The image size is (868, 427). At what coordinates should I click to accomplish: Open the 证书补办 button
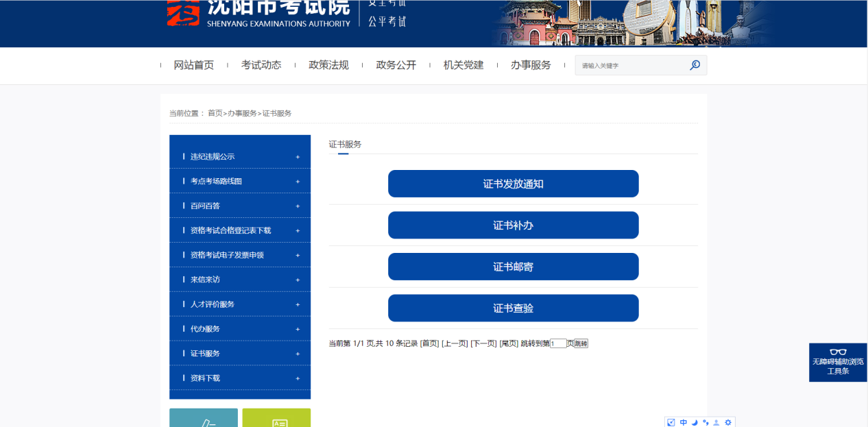click(513, 225)
